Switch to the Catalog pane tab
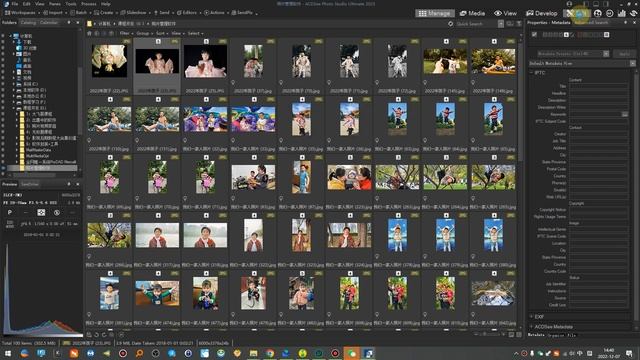The image size is (640, 360). click(28, 22)
